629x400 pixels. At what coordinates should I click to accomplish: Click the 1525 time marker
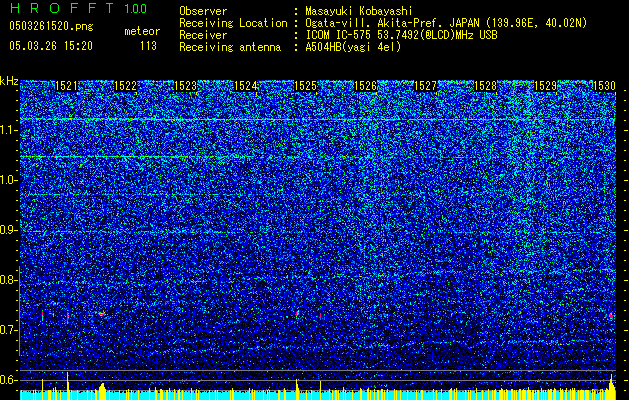point(305,86)
